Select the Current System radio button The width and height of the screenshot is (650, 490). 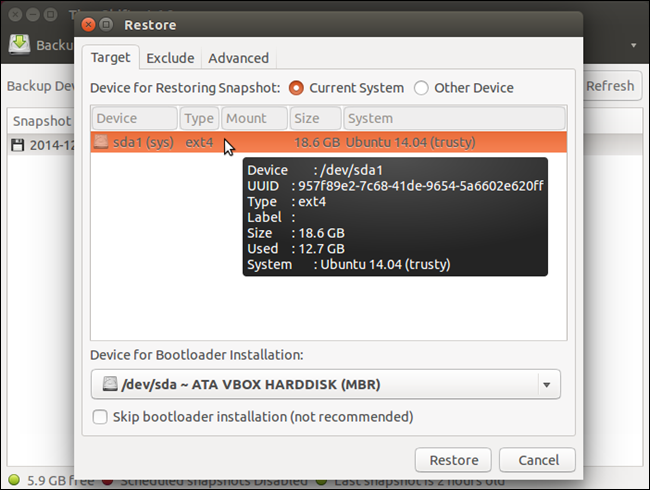296,88
